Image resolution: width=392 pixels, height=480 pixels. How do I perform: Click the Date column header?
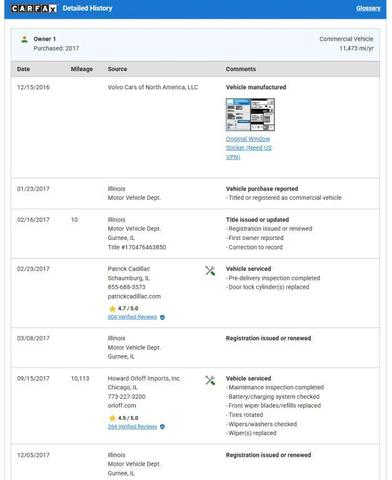(x=23, y=69)
